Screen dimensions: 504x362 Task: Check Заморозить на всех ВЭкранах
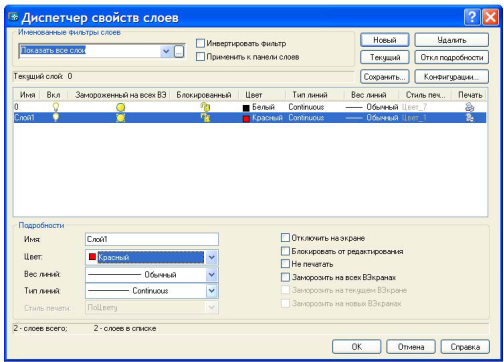point(285,277)
